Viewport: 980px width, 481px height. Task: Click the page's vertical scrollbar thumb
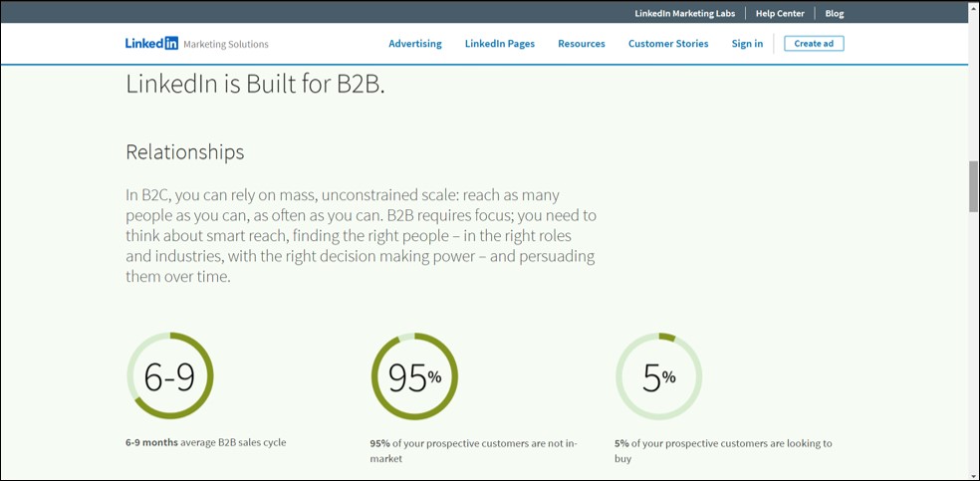point(974,186)
